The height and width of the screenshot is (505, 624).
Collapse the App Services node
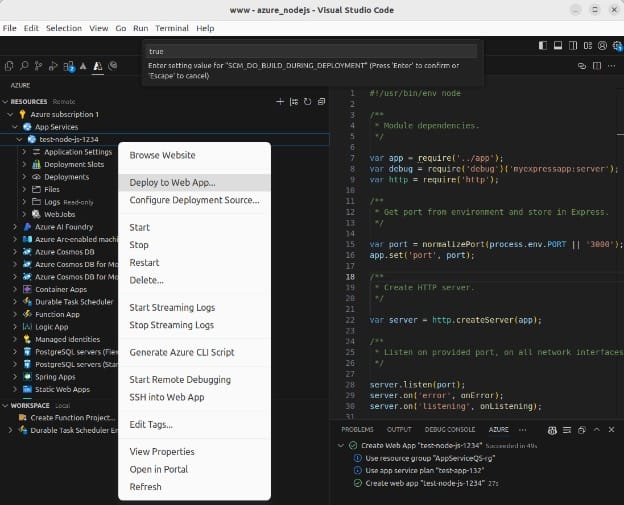tap(15, 127)
